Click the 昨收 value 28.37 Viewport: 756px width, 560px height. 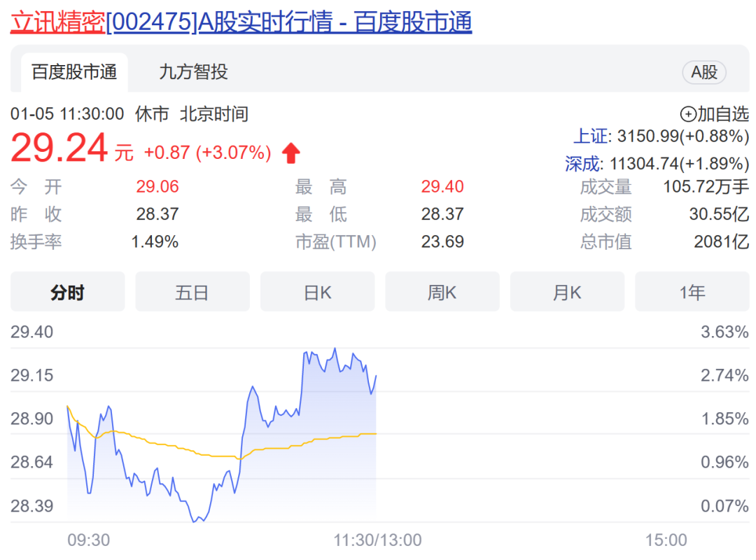point(157,214)
